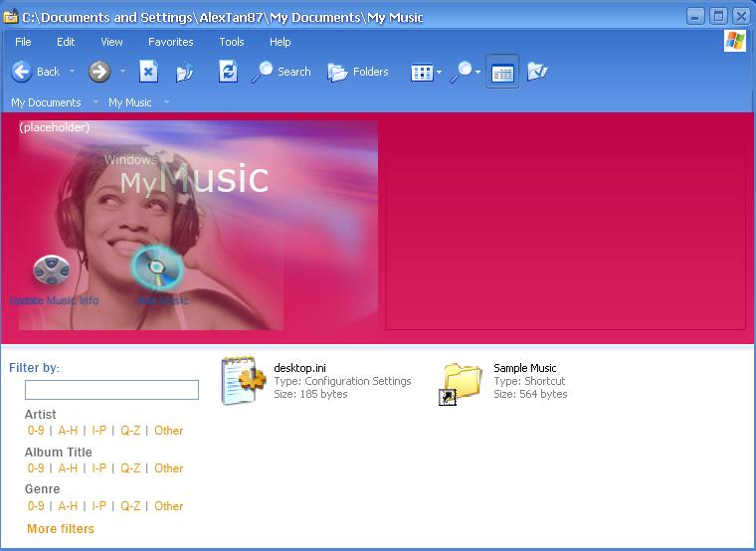This screenshot has width=756, height=551.
Task: Filter Album Title by I-P
Action: (x=98, y=468)
